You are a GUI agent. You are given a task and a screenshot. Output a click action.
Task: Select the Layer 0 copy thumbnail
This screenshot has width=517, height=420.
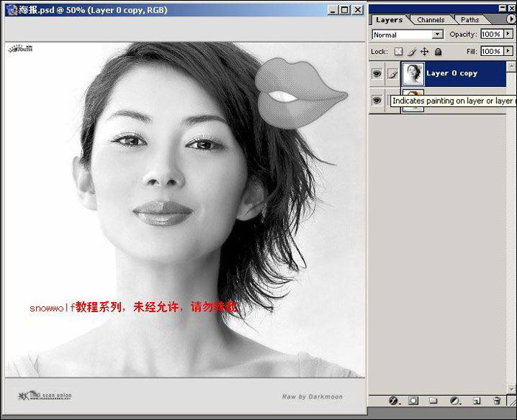(x=411, y=74)
